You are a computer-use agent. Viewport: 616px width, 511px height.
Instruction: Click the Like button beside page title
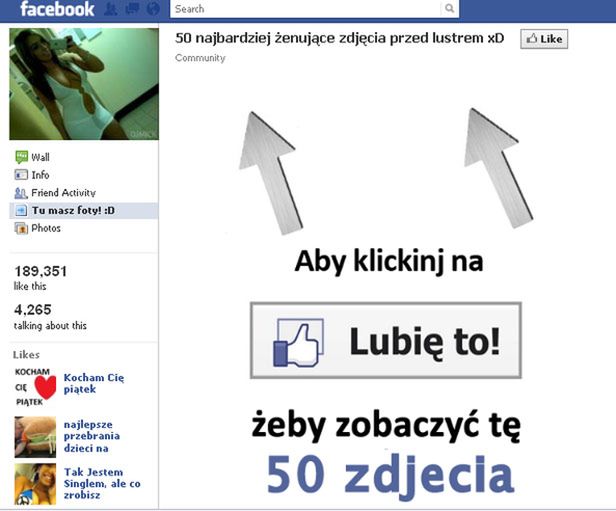544,39
